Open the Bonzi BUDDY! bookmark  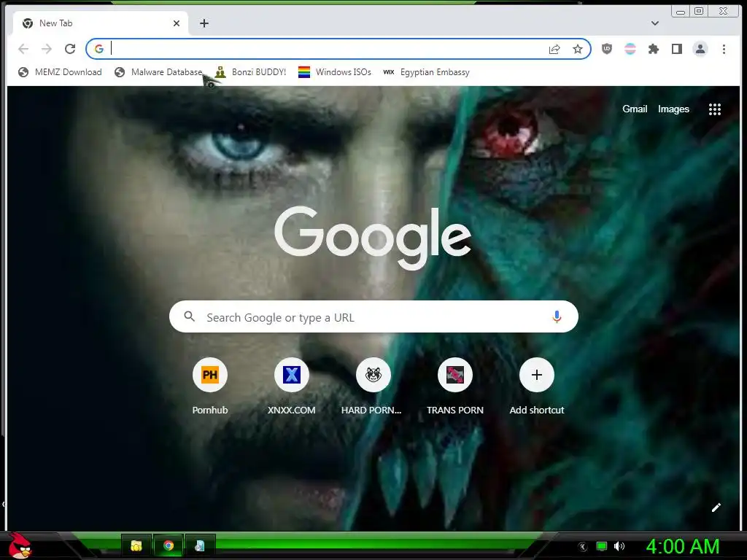(250, 72)
